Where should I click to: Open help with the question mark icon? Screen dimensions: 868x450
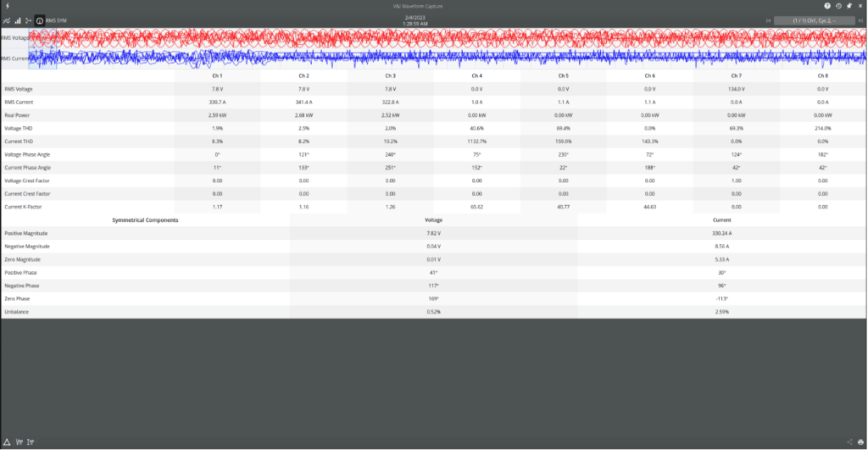click(827, 6)
